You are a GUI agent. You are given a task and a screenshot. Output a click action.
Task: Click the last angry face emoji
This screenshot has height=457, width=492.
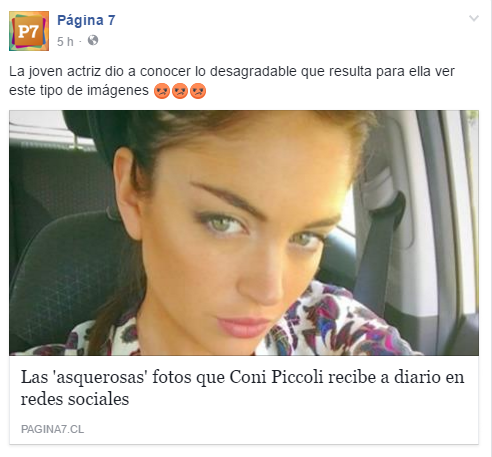pos(198,91)
